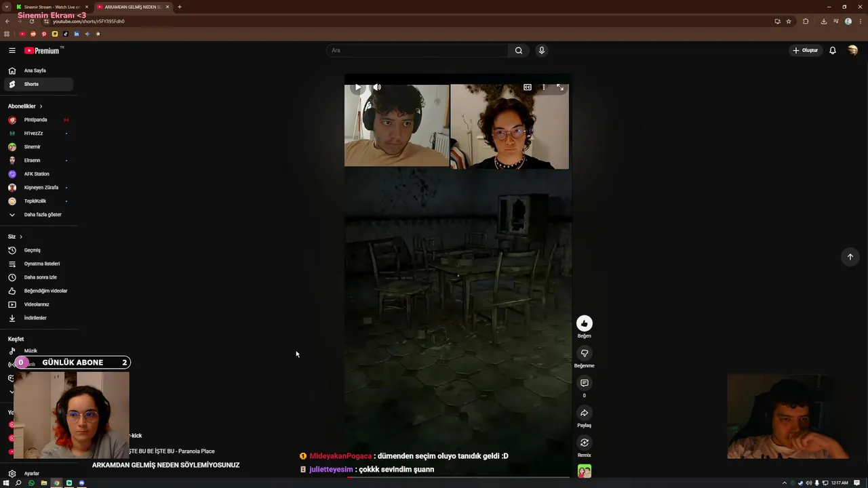Reload the current page
This screenshot has height=488, width=868.
[x=32, y=21]
